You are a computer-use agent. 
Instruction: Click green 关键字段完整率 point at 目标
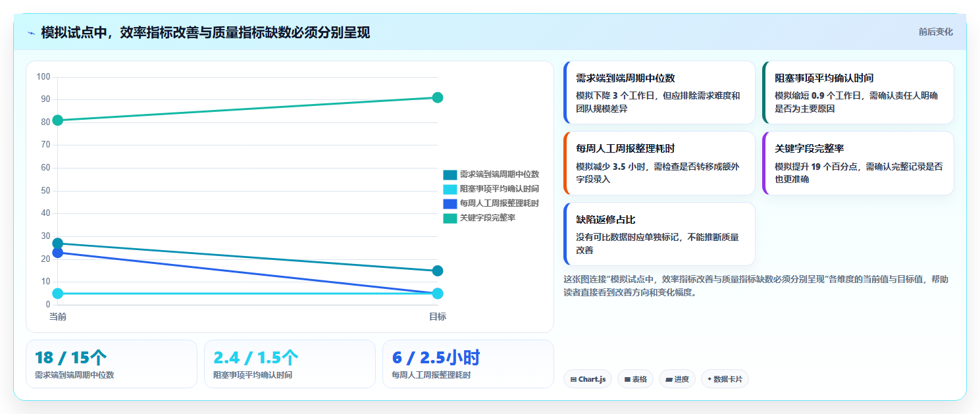(x=438, y=97)
